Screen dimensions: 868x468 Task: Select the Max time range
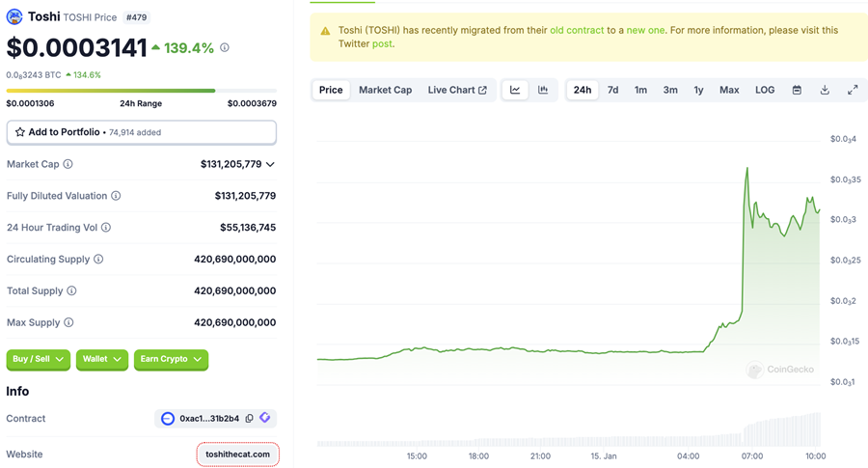729,90
